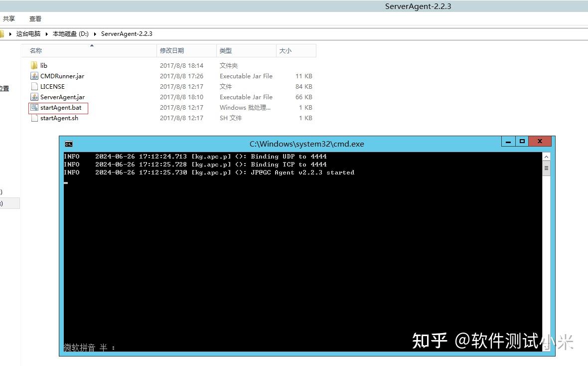This screenshot has width=588, height=366.
Task: Click the cmd.exe title bar system icon
Action: 68,144
